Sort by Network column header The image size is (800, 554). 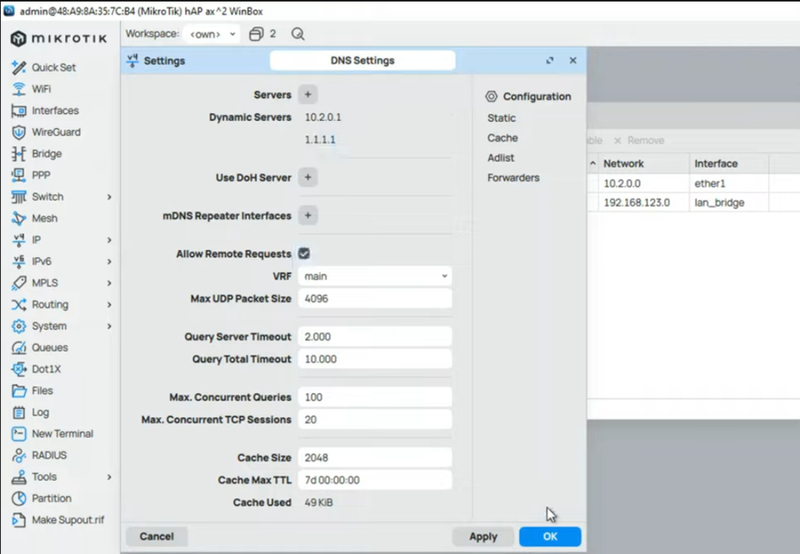pyautogui.click(x=644, y=164)
